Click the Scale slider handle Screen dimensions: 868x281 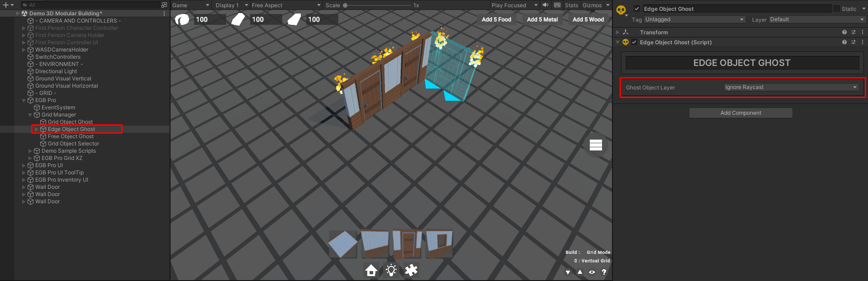pyautogui.click(x=345, y=5)
